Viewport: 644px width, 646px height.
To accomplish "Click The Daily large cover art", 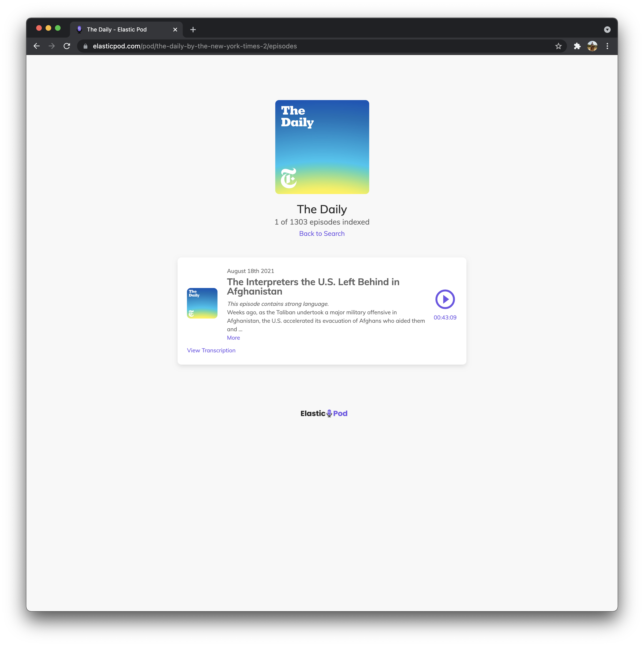I will click(x=322, y=147).
